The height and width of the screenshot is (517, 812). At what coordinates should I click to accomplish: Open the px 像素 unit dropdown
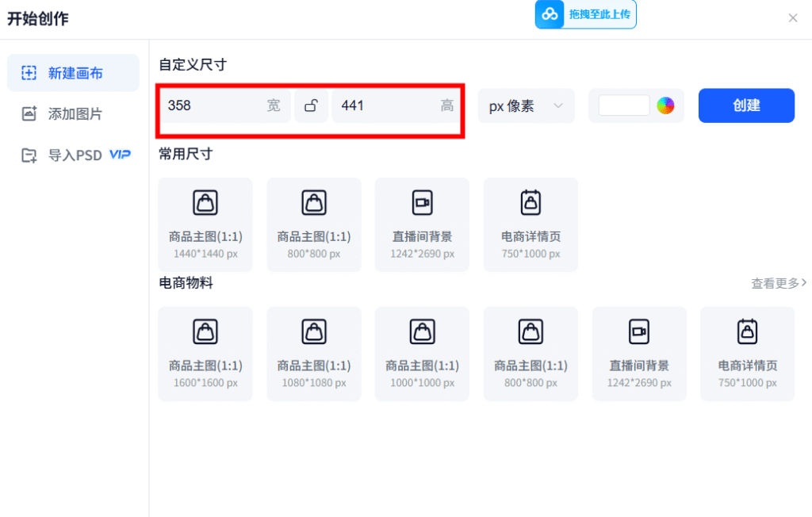click(x=526, y=105)
